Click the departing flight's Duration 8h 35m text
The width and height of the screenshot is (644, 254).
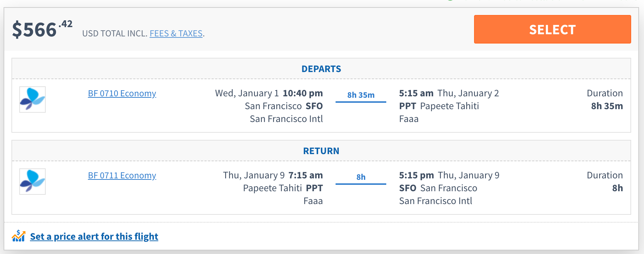[607, 106]
